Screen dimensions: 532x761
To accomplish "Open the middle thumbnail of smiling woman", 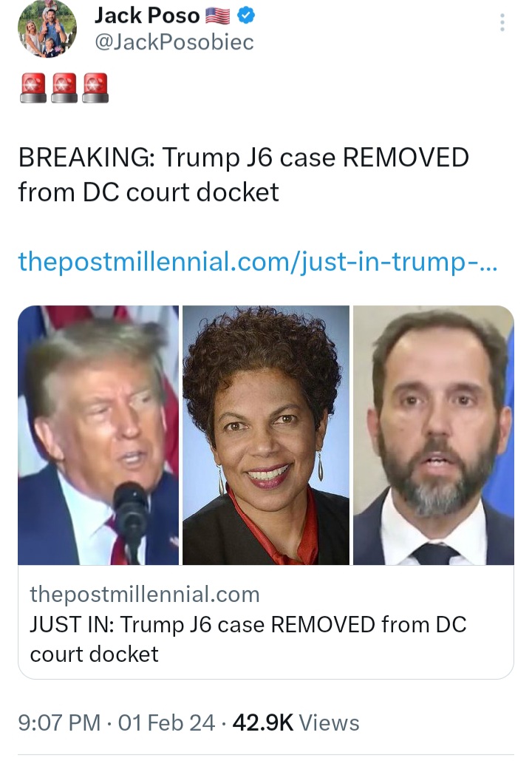I will tap(266, 436).
